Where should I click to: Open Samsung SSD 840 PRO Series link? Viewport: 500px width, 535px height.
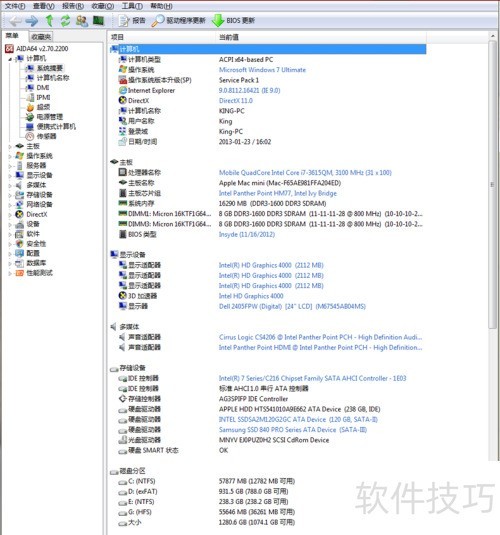point(292,430)
